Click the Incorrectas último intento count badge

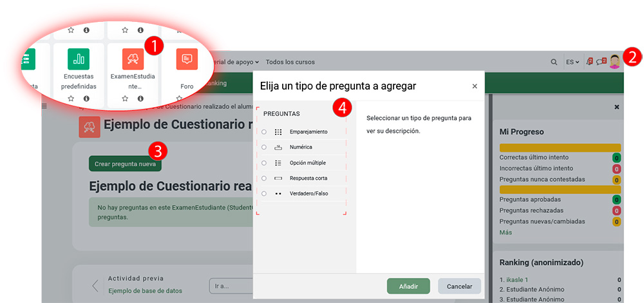click(x=616, y=168)
